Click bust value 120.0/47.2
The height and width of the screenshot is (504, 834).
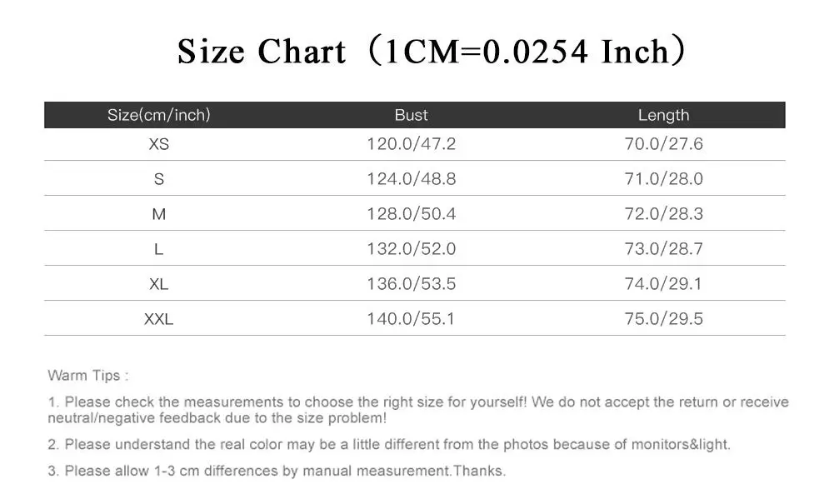(411, 144)
